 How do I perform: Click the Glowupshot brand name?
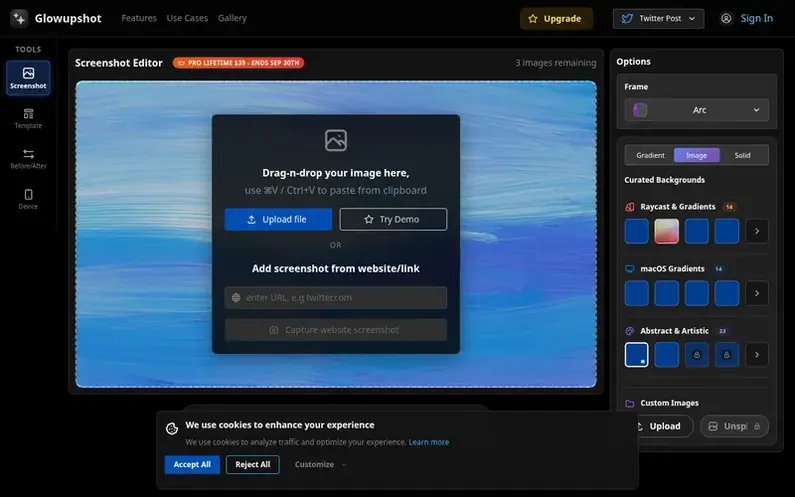pos(68,18)
